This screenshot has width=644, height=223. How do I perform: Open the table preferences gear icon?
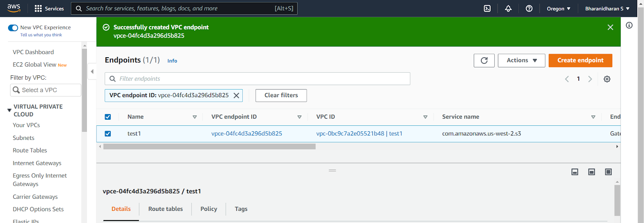click(x=607, y=79)
